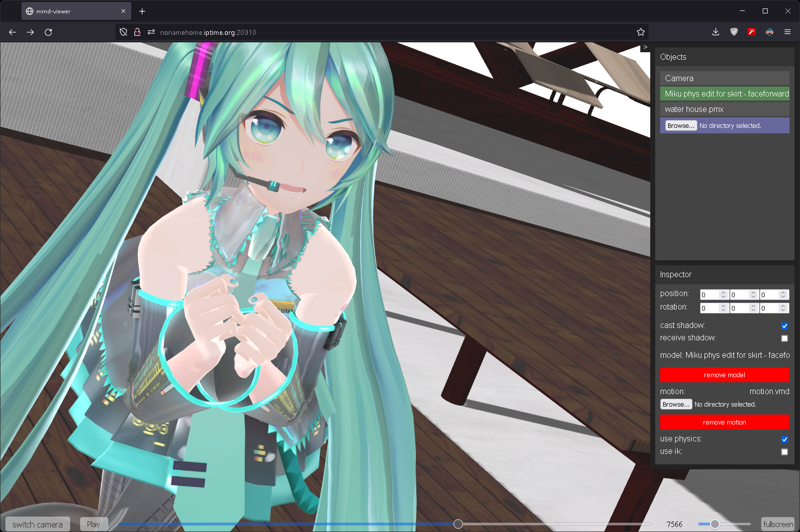Browse for a model directory in Objects
Viewport: 800px width, 532px height.
pyautogui.click(x=681, y=126)
